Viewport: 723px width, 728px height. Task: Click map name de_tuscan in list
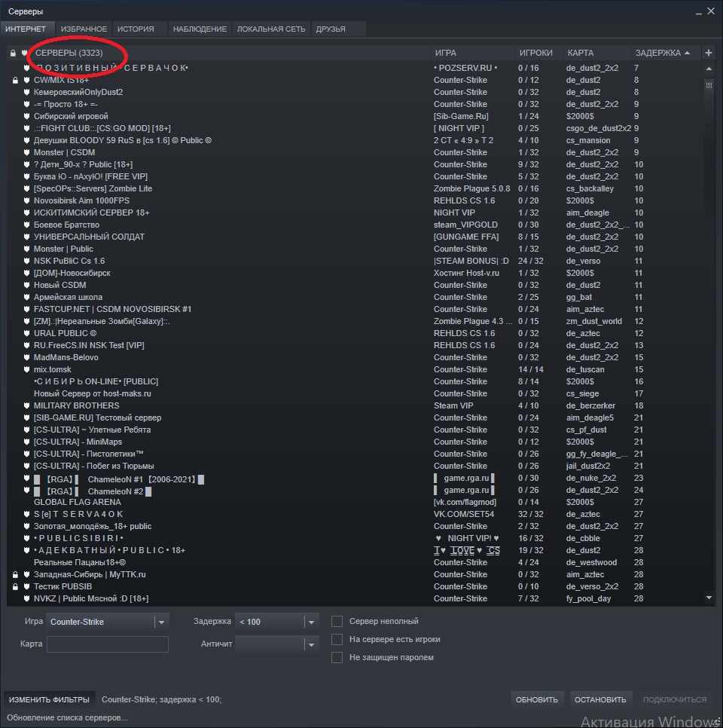584,369
